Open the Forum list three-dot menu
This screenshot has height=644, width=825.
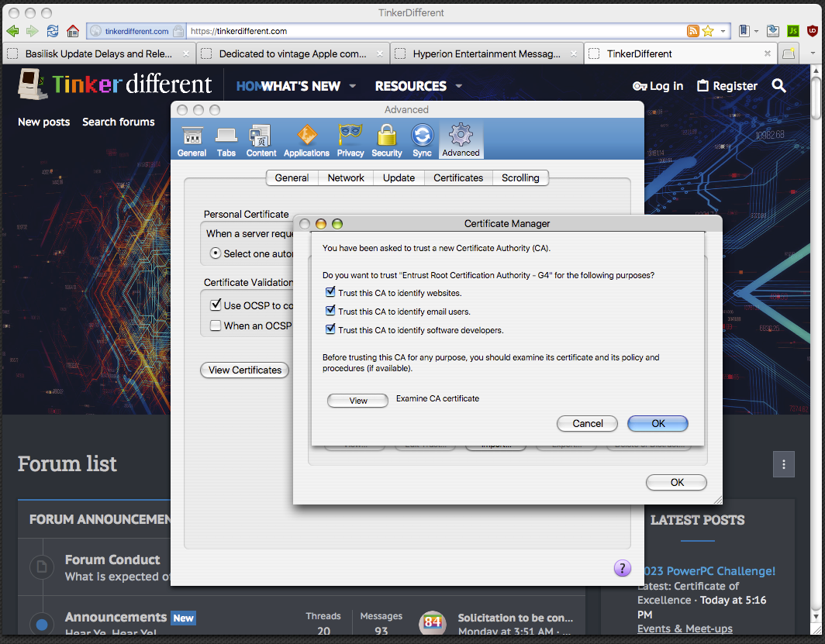(x=784, y=464)
